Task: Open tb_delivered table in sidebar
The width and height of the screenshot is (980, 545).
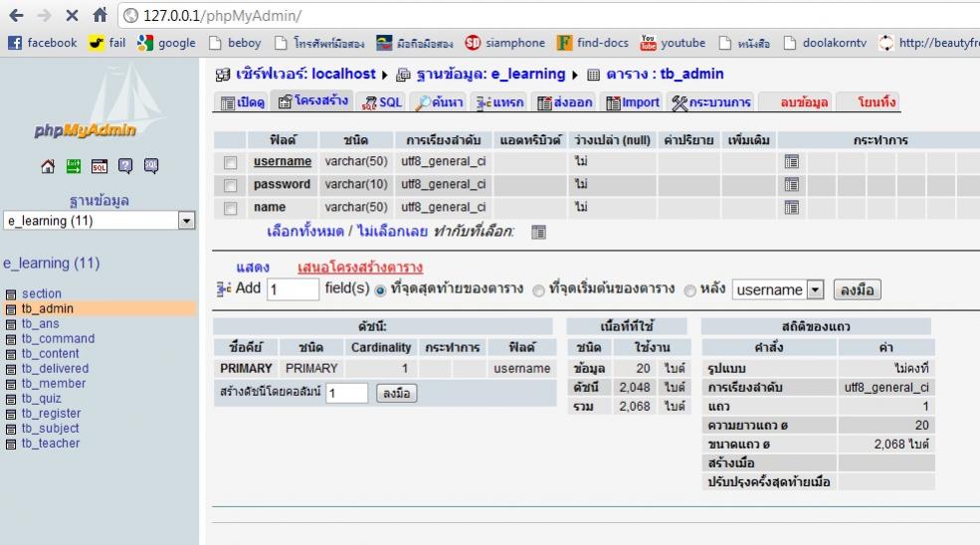Action: (x=55, y=368)
